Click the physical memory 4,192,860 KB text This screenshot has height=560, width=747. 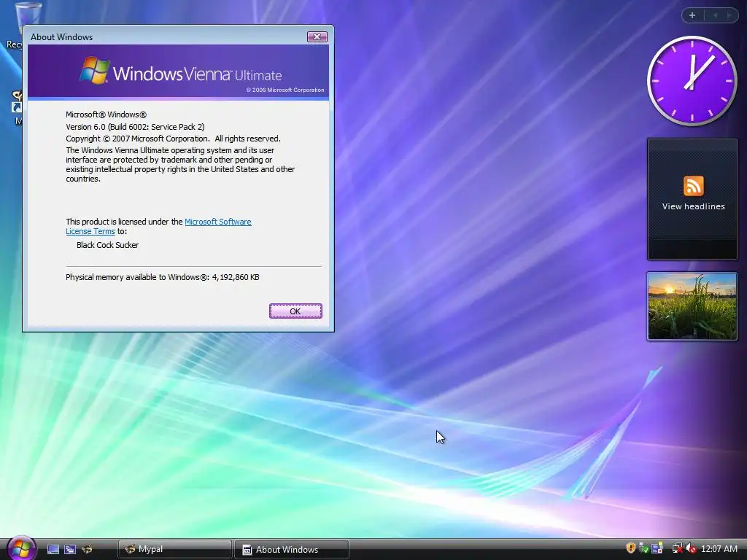point(163,277)
